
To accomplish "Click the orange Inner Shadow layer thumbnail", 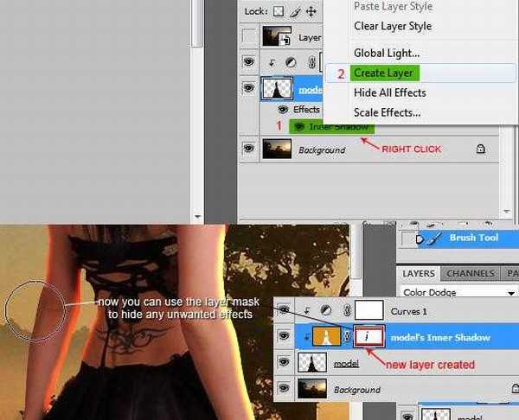I will point(325,338).
